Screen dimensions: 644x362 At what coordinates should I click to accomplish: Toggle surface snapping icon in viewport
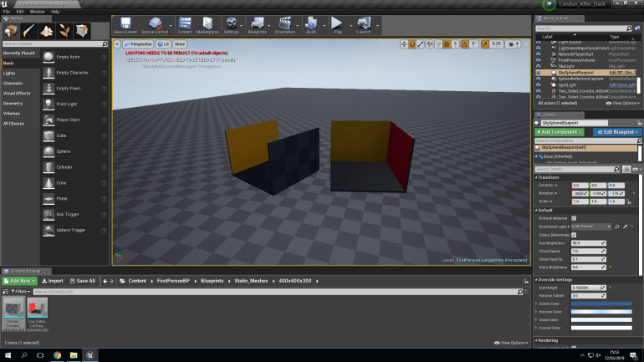tap(438, 44)
